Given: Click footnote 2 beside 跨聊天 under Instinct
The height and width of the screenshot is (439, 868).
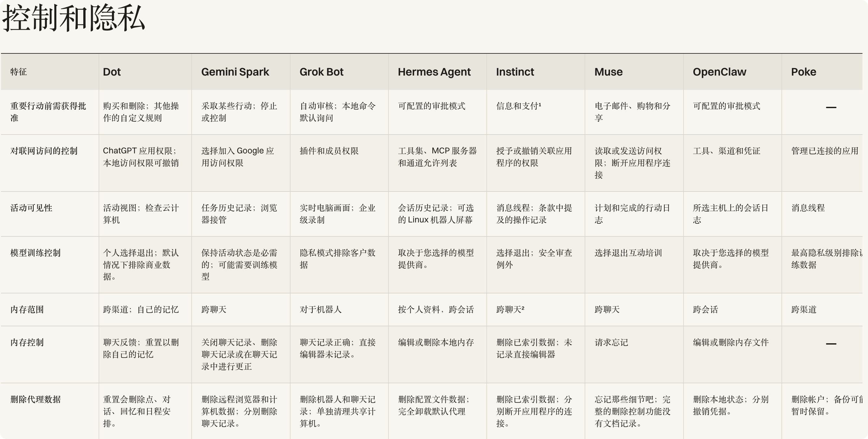Looking at the screenshot, I should pos(522,308).
